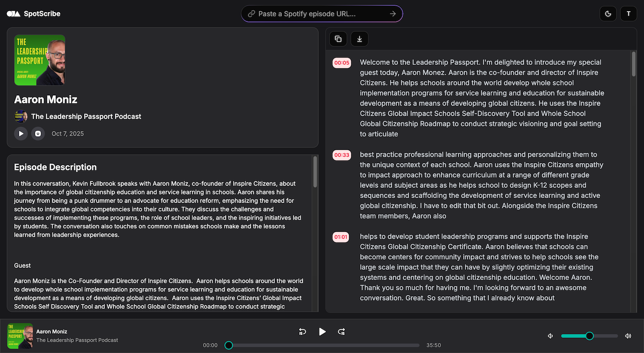Image resolution: width=644 pixels, height=353 pixels.
Task: Play the episode from the episode card
Action: coord(21,134)
